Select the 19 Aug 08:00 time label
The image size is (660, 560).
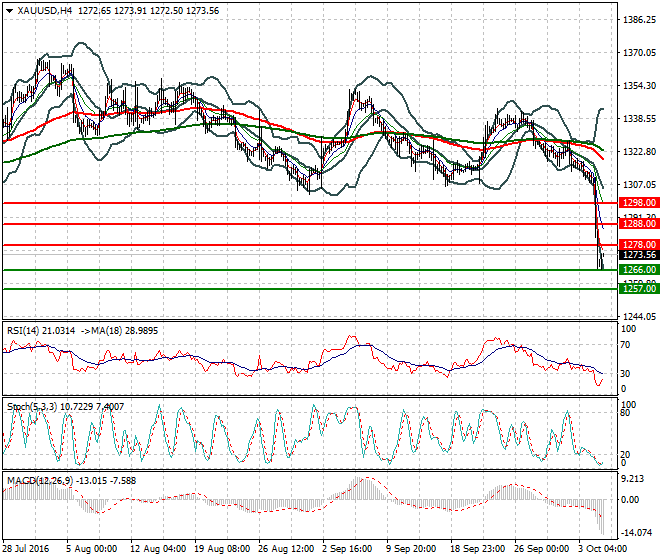click(x=222, y=549)
